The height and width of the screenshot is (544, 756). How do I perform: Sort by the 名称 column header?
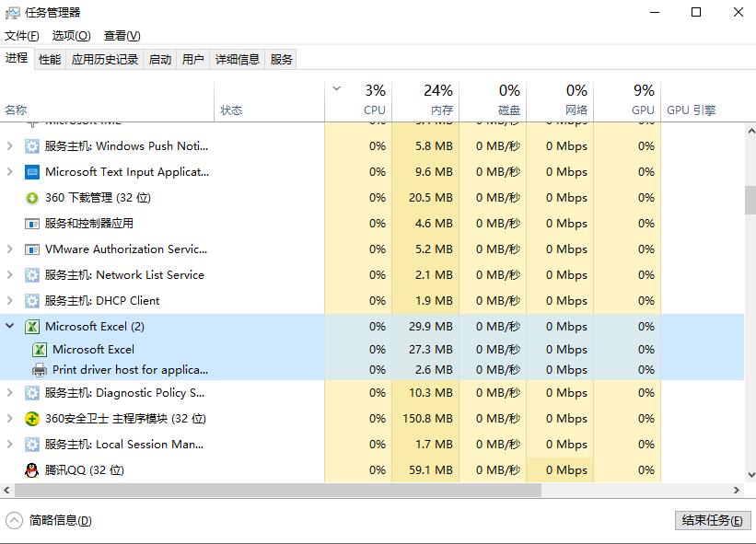click(x=107, y=101)
